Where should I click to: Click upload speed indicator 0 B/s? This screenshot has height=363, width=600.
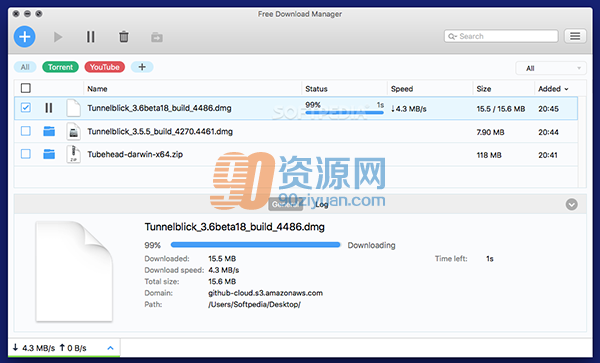(x=73, y=348)
